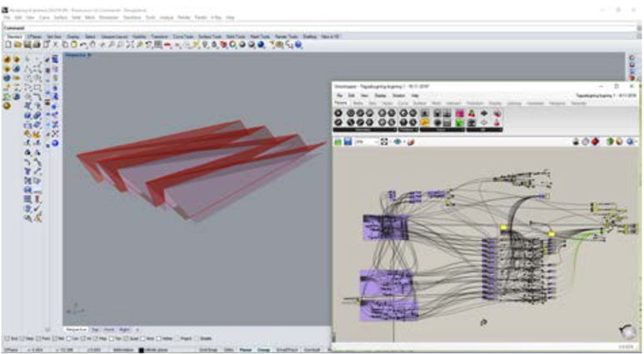Switch to the Set View toolbar tab
This screenshot has width=644, height=354.
click(x=54, y=37)
